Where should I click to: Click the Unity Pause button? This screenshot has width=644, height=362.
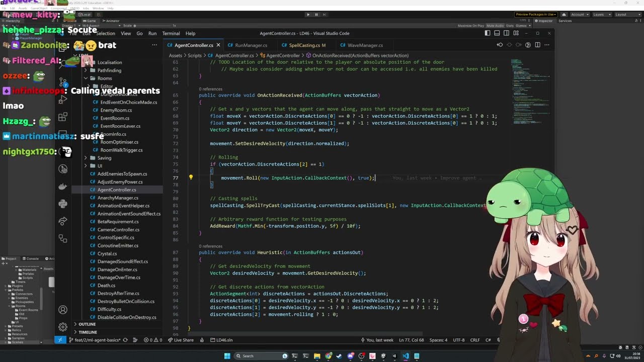click(316, 15)
